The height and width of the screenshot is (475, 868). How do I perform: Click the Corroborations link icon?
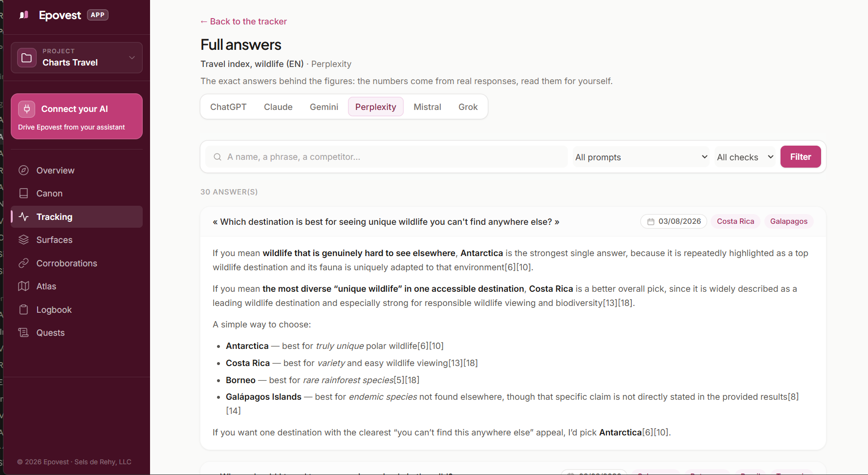(x=23, y=263)
